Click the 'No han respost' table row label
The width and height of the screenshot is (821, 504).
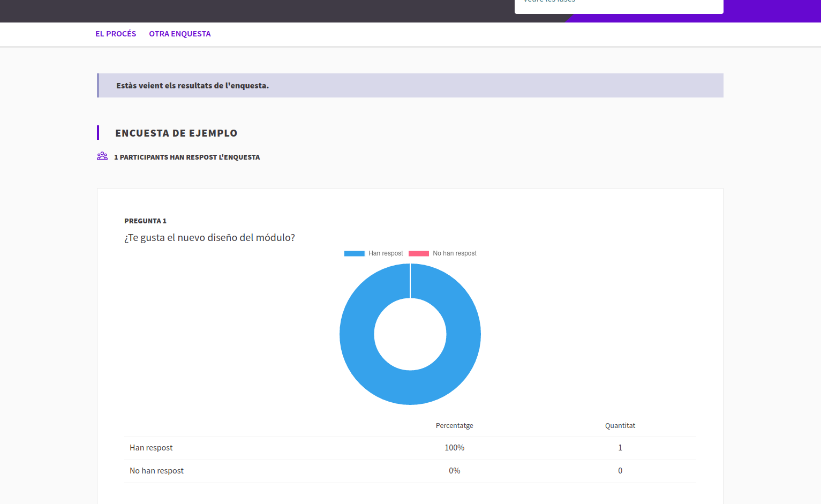[156, 471]
